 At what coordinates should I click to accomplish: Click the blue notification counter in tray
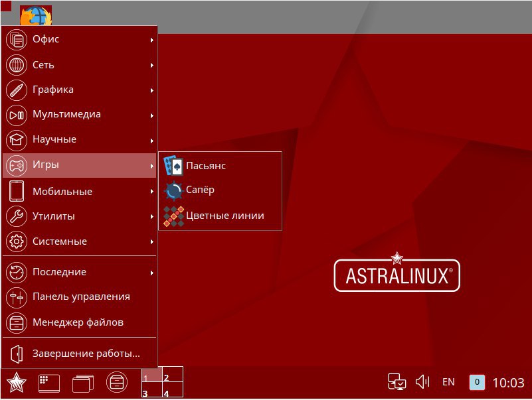(477, 382)
